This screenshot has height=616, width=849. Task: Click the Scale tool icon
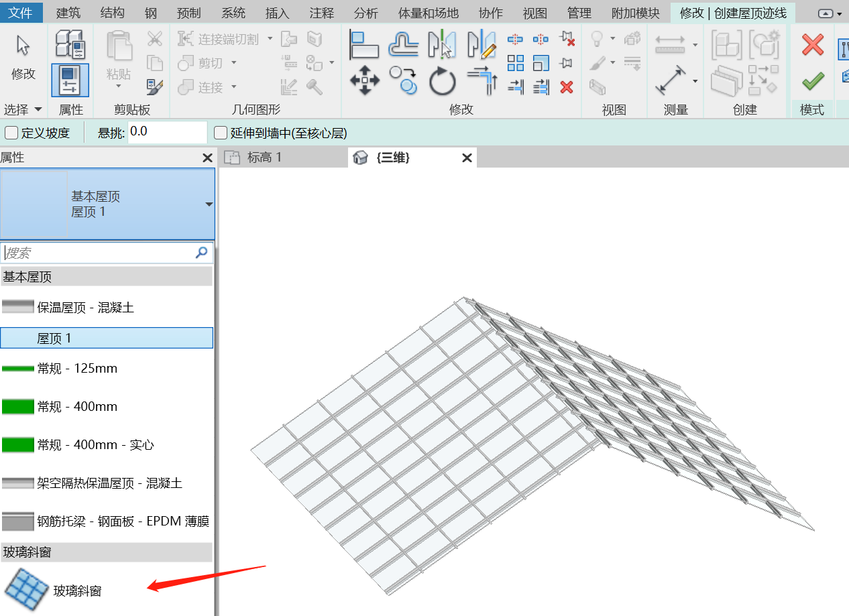coord(541,63)
